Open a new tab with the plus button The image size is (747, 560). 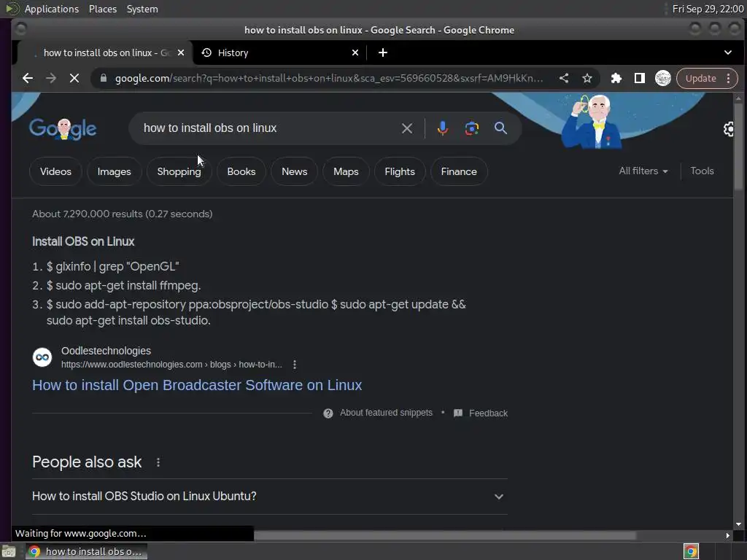382,52
